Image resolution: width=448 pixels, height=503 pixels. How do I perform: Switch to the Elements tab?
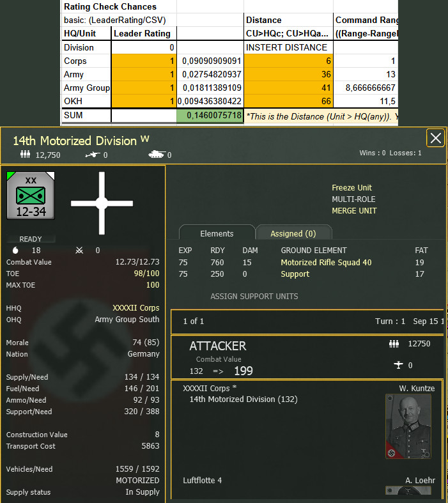click(x=217, y=233)
